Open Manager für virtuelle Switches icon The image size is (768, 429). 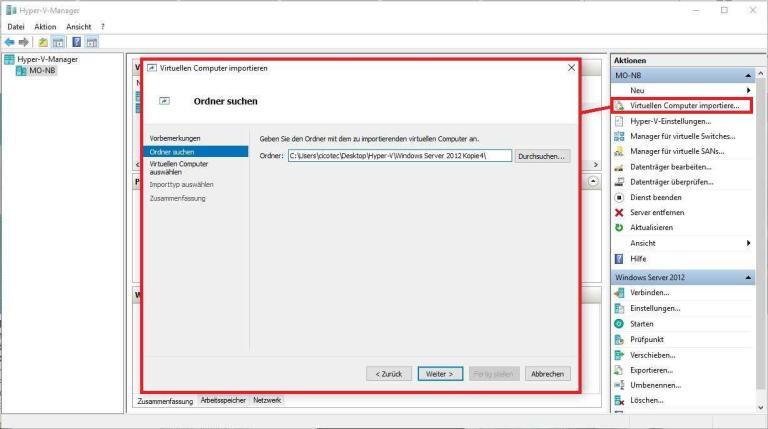pos(620,136)
